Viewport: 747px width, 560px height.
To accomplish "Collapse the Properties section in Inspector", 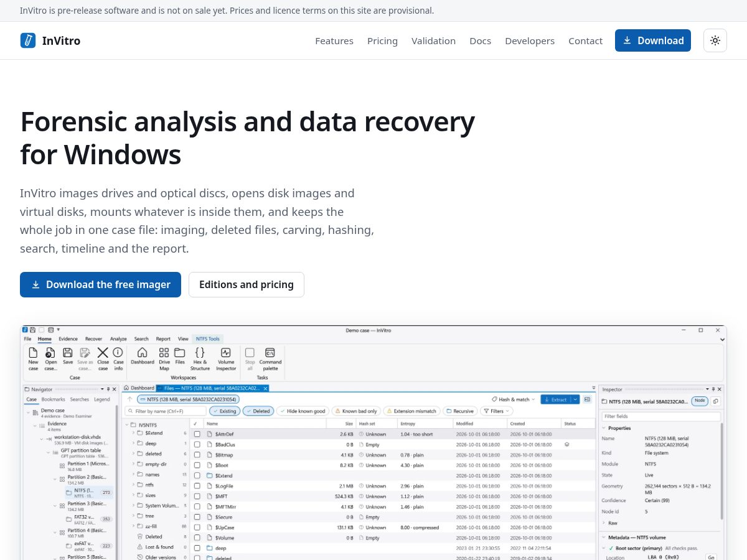I will pyautogui.click(x=604, y=428).
